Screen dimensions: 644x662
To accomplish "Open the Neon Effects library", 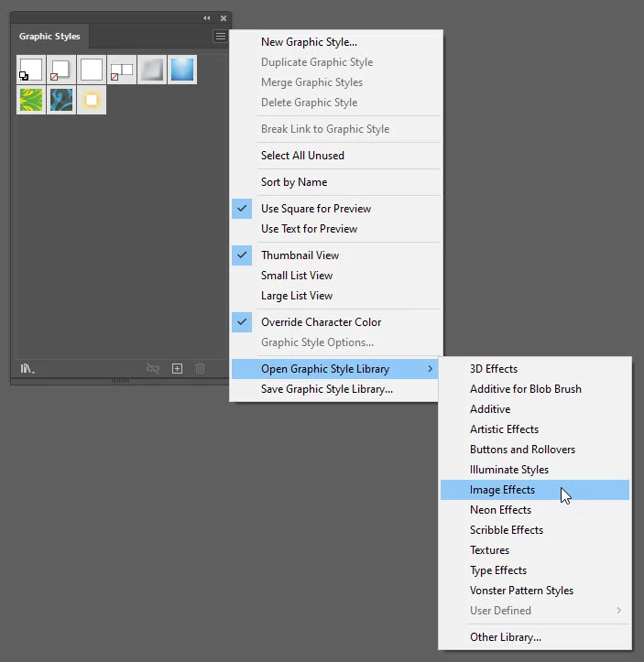I will point(535,510).
